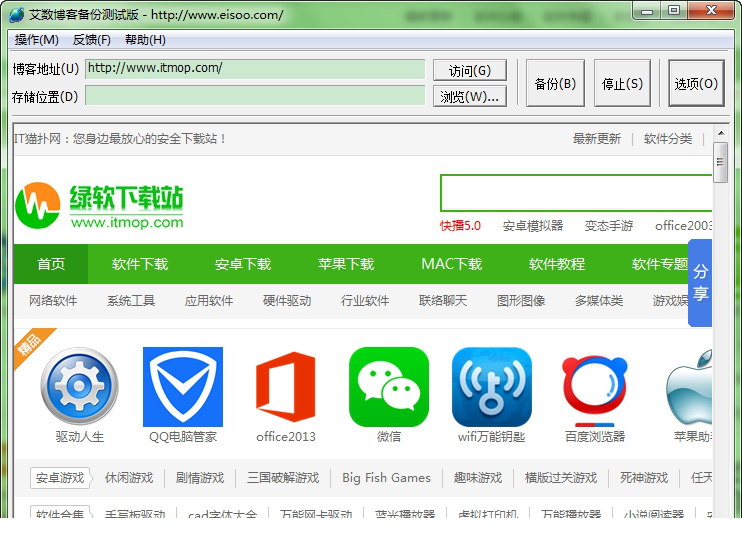Open the 休闲游戏 link

pyautogui.click(x=129, y=478)
